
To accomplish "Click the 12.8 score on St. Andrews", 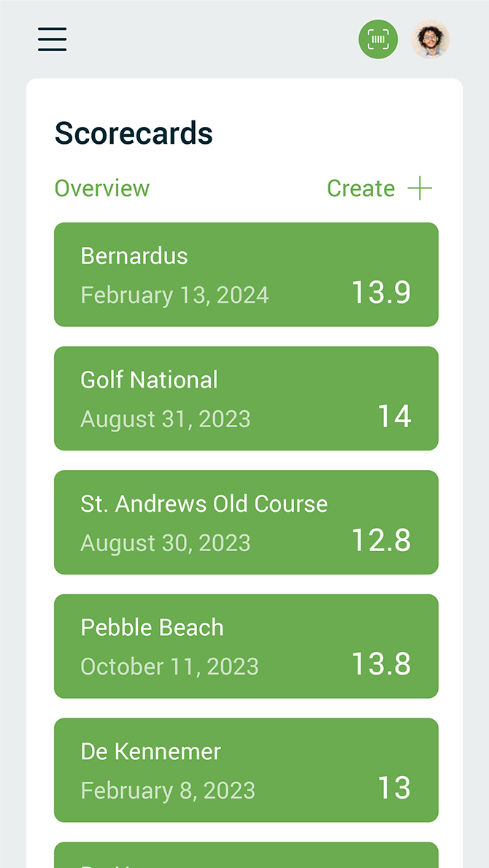I will pyautogui.click(x=381, y=540).
